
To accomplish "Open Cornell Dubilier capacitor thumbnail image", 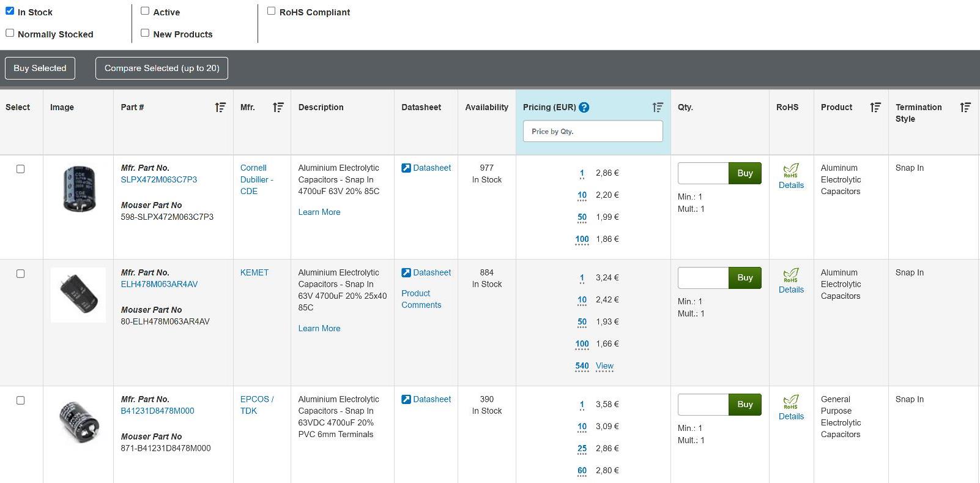I will (79, 189).
